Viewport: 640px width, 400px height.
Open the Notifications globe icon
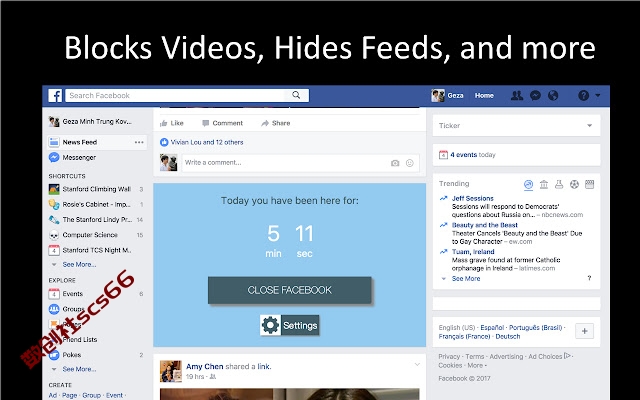[553, 96]
